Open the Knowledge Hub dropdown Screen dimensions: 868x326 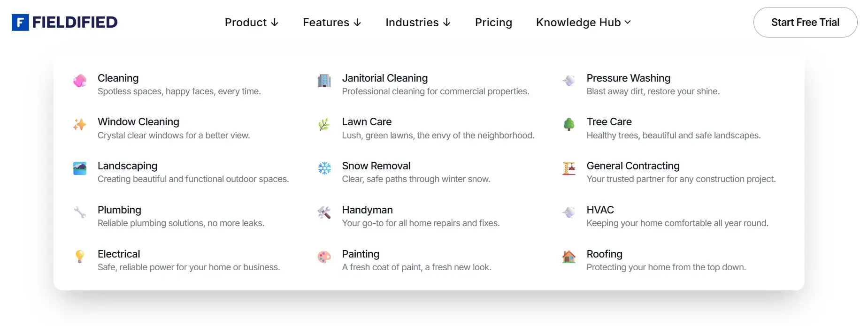(x=583, y=22)
